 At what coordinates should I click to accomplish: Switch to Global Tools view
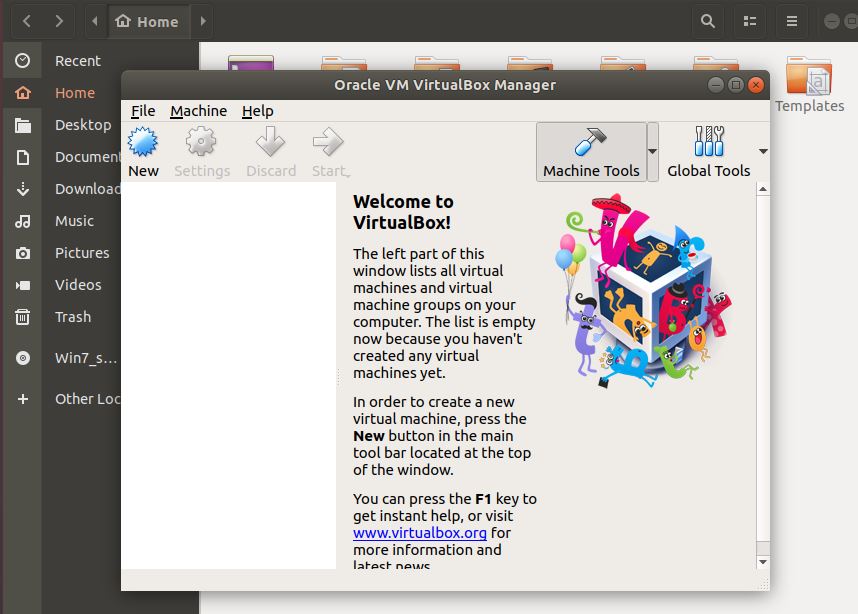(708, 152)
